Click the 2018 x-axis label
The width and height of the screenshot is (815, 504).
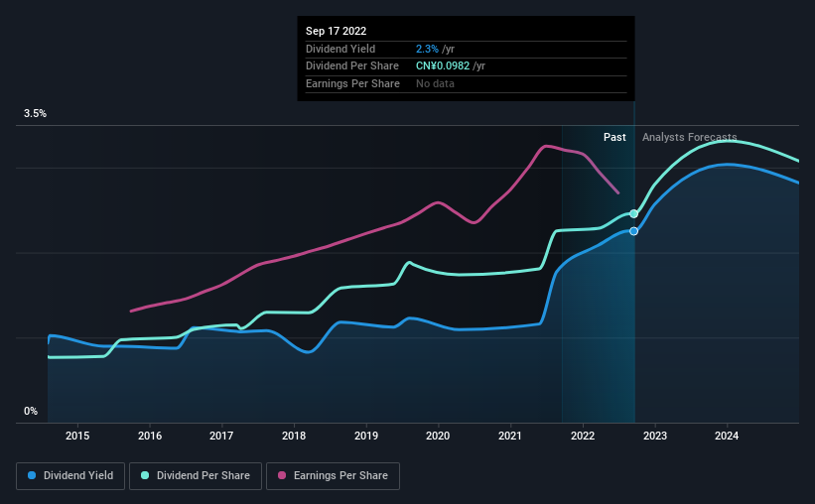click(x=294, y=436)
